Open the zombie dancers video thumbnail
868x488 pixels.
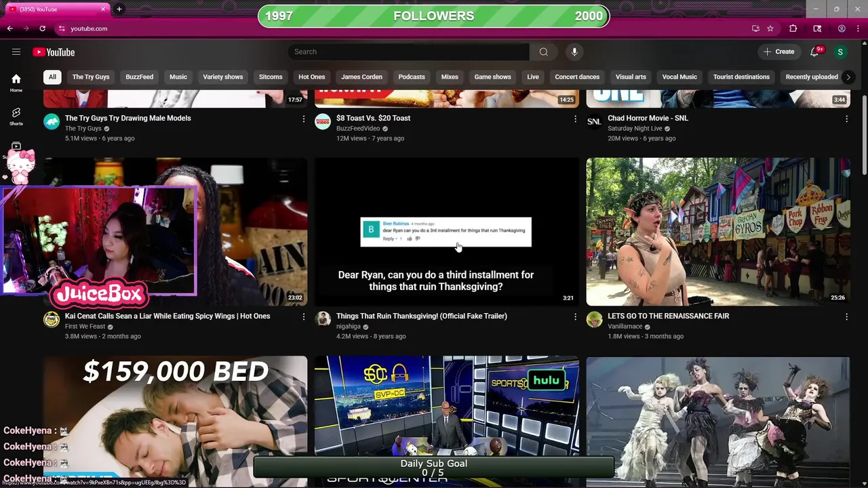pyautogui.click(x=718, y=422)
